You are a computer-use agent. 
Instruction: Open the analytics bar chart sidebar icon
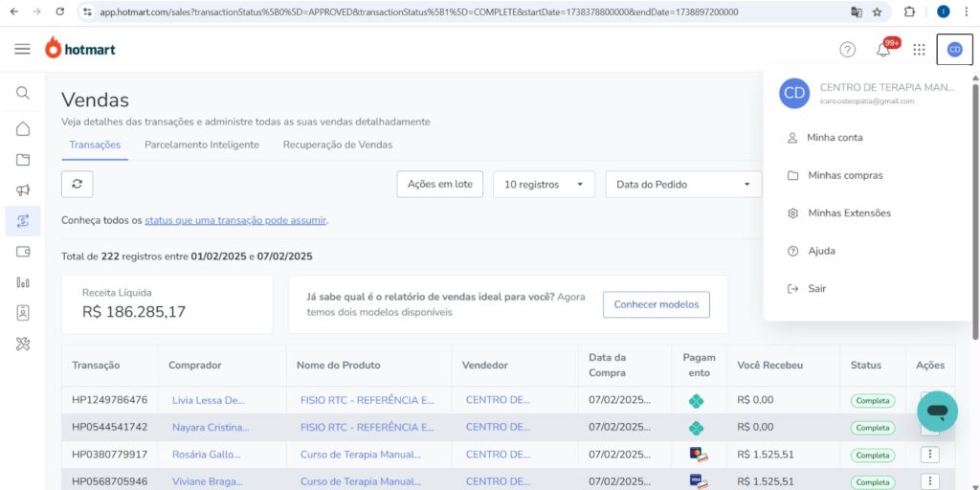tap(23, 282)
